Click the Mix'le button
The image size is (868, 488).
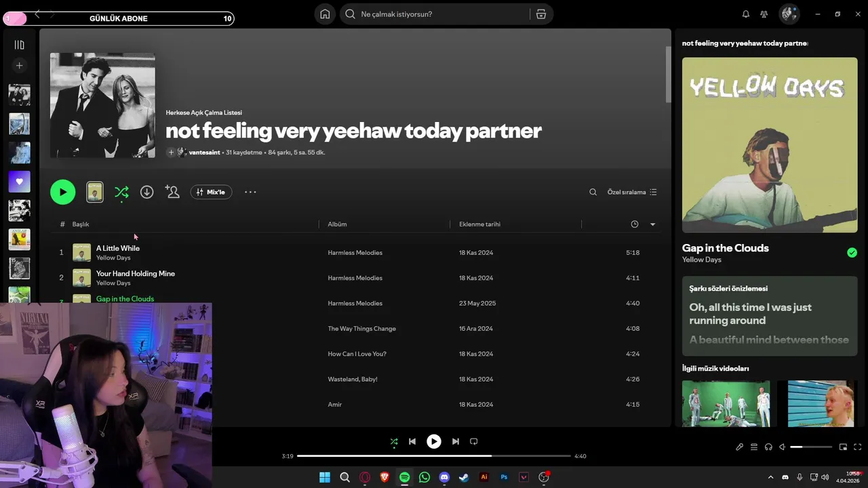coord(211,192)
